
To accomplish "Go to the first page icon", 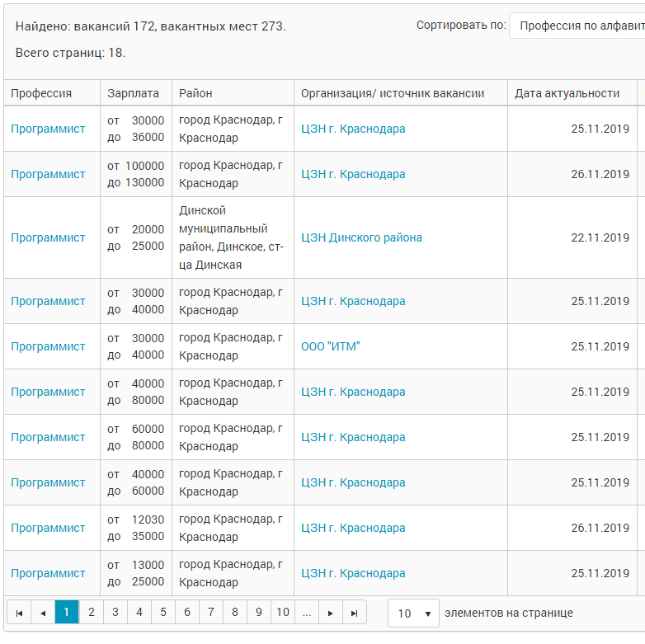I will pos(19,613).
